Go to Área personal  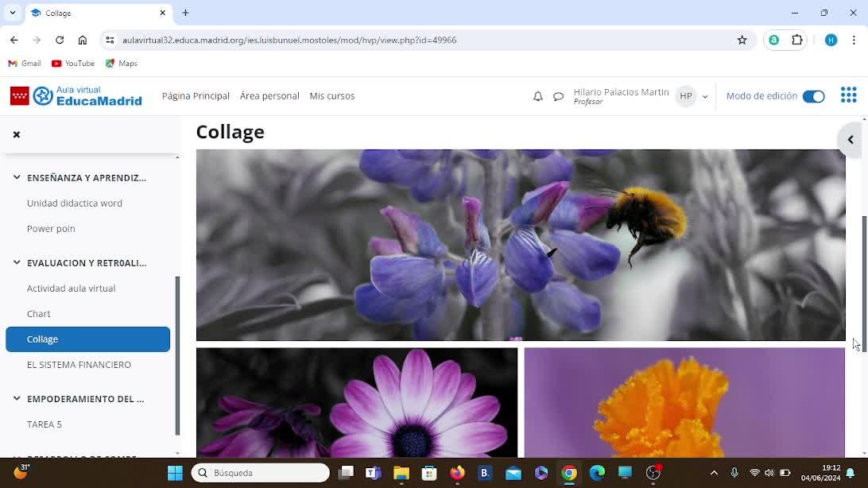[x=269, y=95]
